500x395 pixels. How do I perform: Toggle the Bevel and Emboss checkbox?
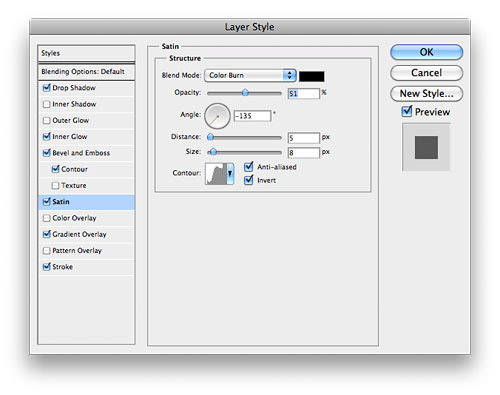coord(47,153)
